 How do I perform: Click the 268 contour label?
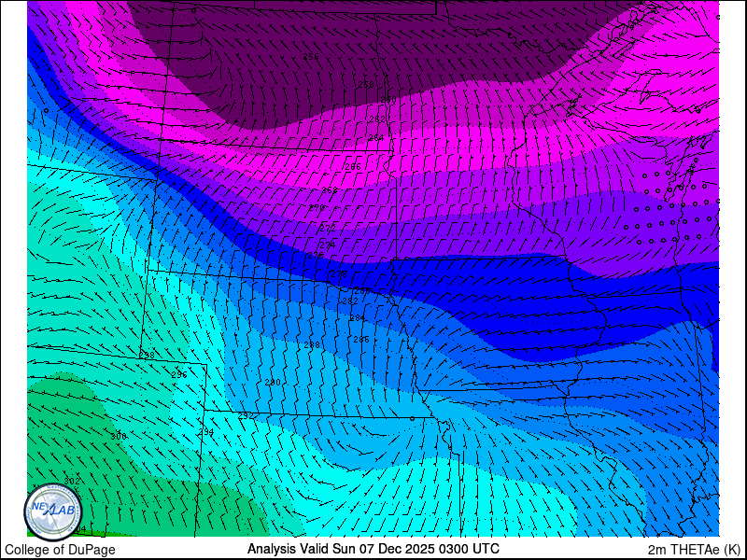(x=330, y=190)
